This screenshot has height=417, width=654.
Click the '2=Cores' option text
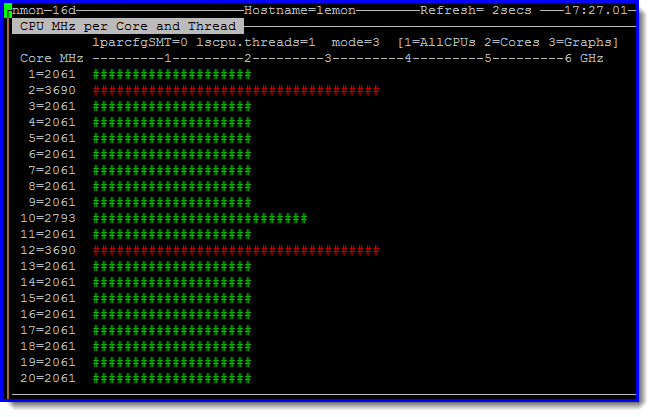512,42
